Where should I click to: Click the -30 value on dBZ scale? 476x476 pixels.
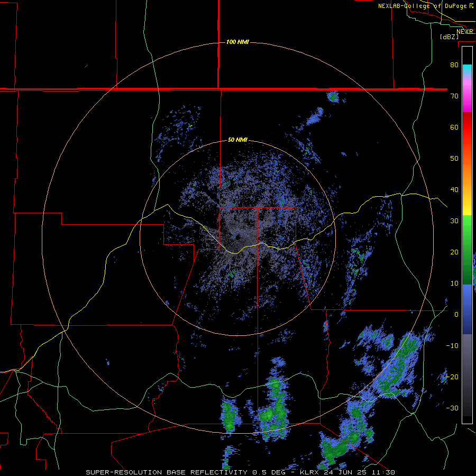coord(452,408)
